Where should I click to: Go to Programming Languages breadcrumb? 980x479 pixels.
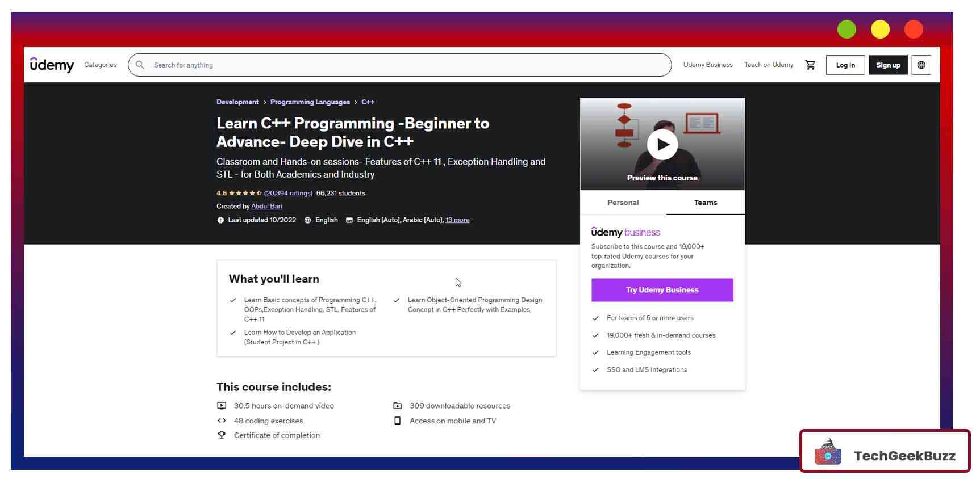coord(310,102)
